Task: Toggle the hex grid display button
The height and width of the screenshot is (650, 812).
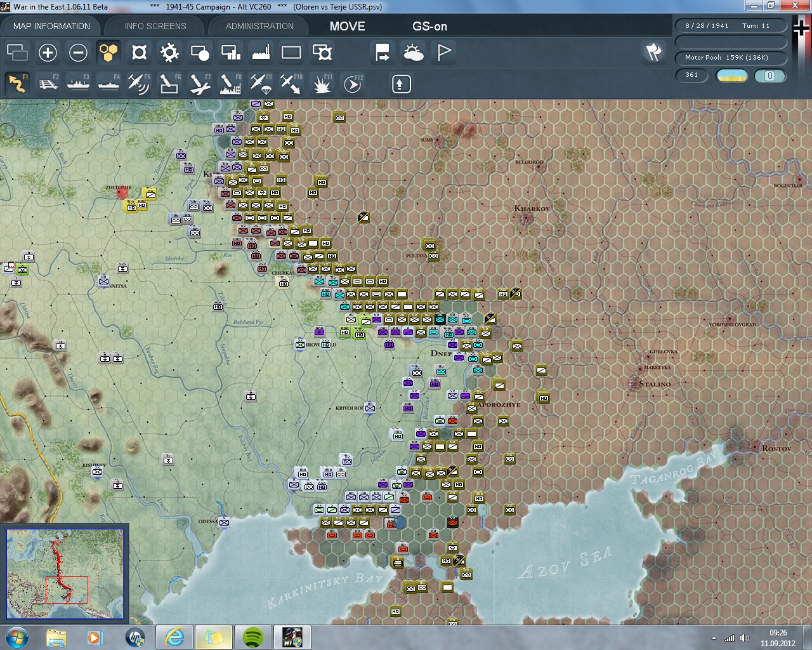Action: pos(108,53)
